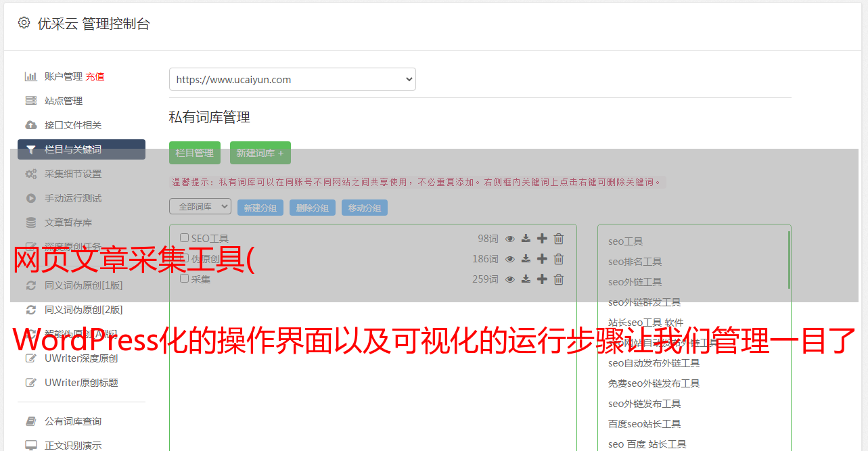Image resolution: width=868 pixels, height=451 pixels.
Task: Select keyword seo 百度 站长工具
Action: pos(647,444)
